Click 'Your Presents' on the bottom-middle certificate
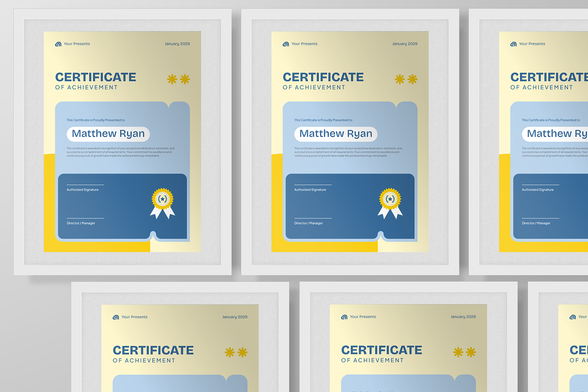Image resolution: width=588 pixels, height=392 pixels. pyautogui.click(x=363, y=317)
